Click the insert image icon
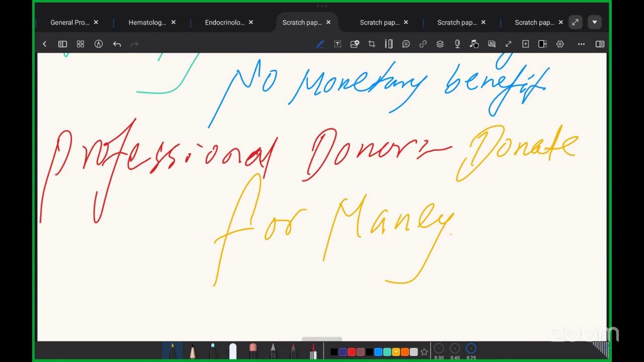 (x=355, y=44)
